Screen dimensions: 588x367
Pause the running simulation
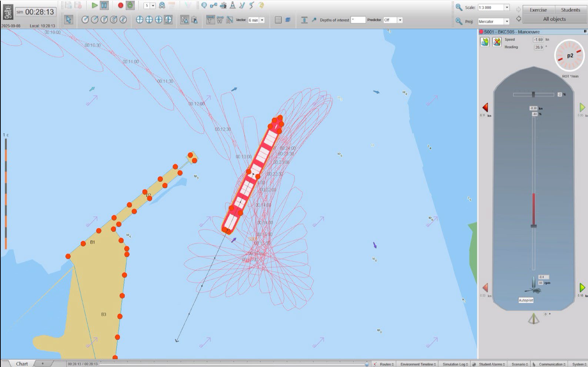click(104, 6)
